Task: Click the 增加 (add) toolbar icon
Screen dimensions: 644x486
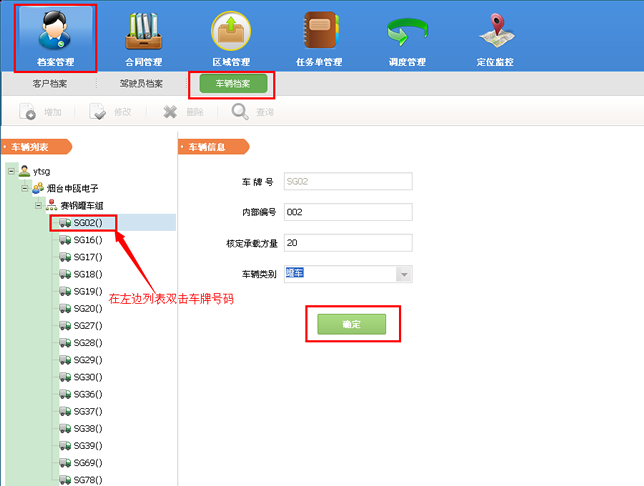Action: (29, 112)
